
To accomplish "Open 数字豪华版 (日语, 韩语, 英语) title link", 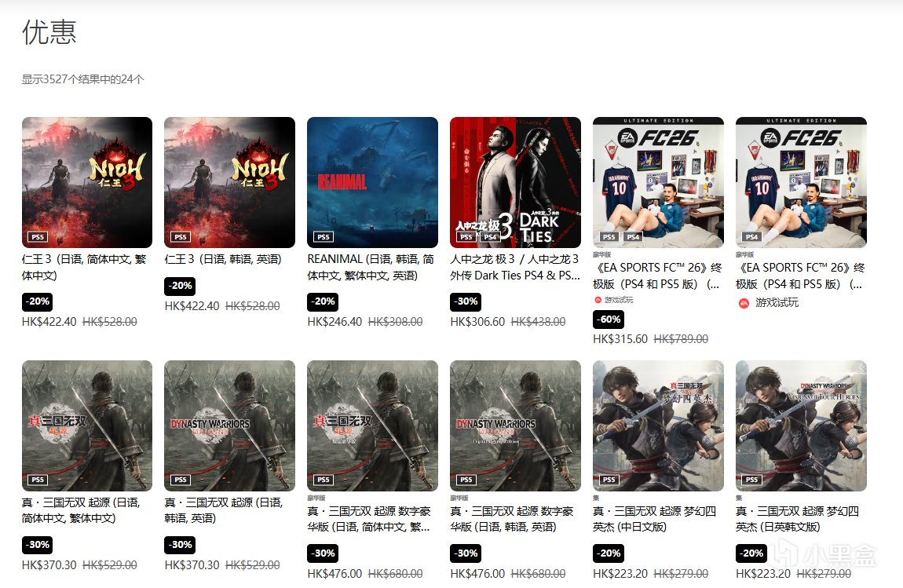I will [x=512, y=519].
